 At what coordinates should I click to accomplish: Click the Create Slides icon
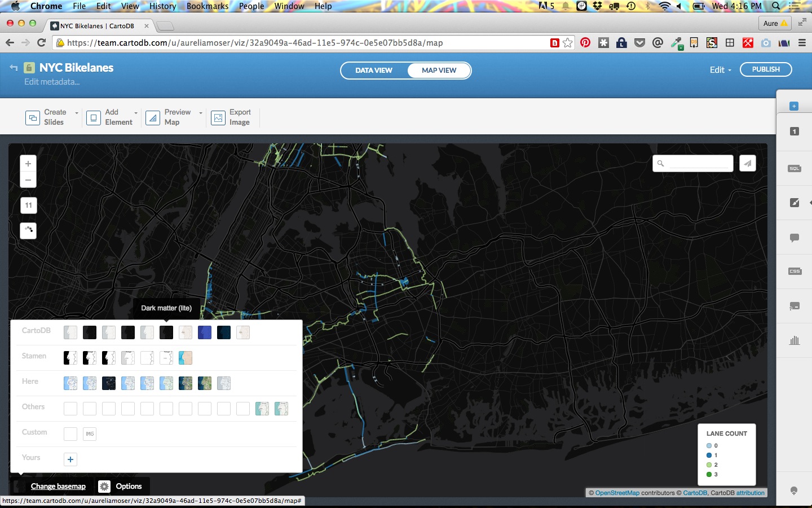click(x=33, y=117)
